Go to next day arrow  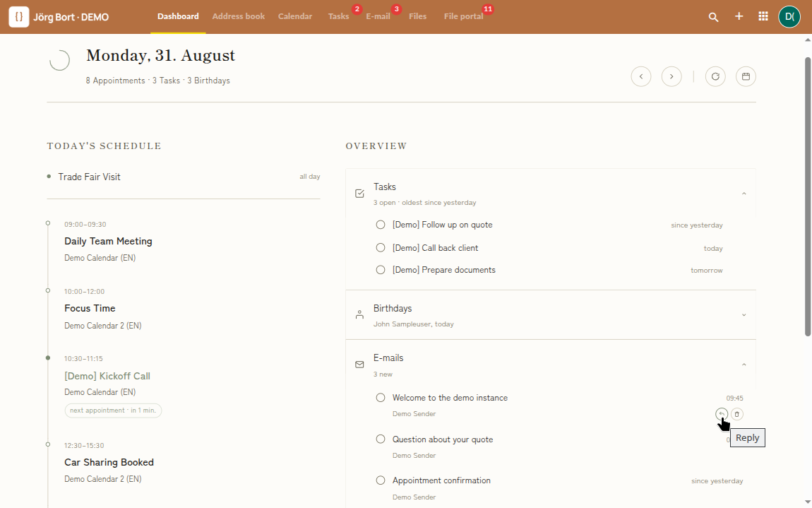pos(671,77)
